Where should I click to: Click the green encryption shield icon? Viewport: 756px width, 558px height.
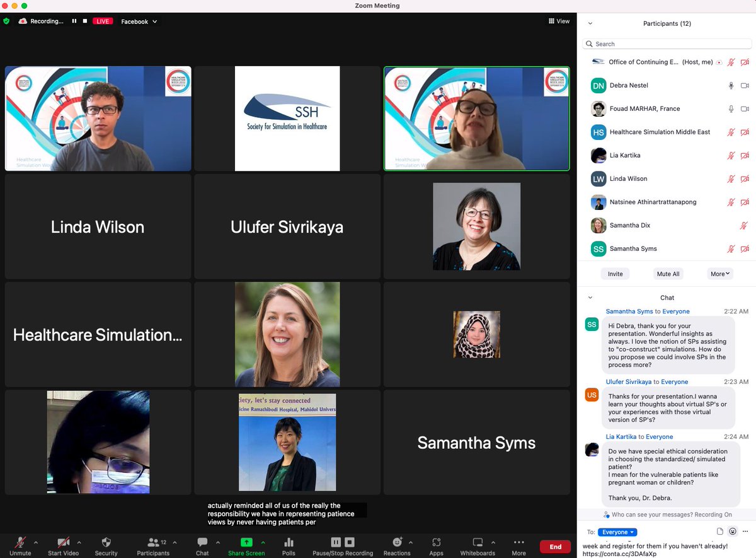(x=7, y=21)
